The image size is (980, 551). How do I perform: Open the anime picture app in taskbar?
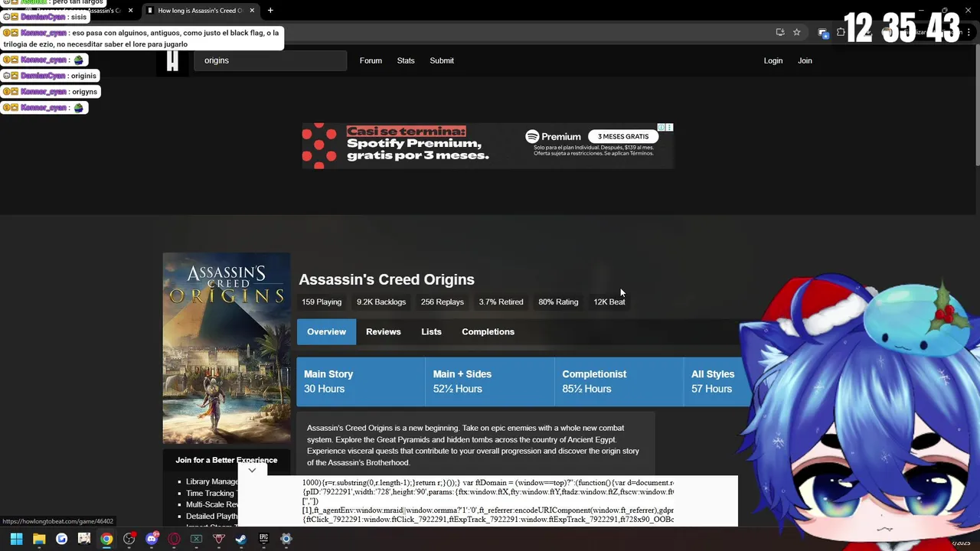84,539
